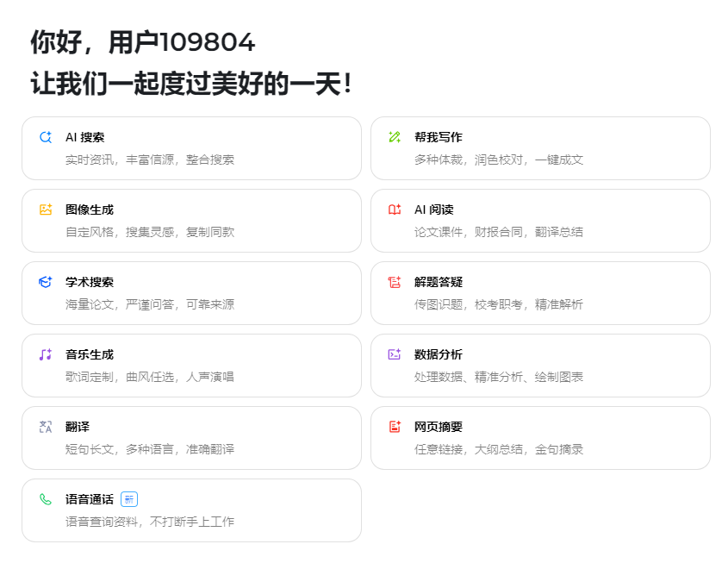Viewport: 728px width, 563px height.
Task: Select the 音乐生成 music note icon
Action: coord(45,353)
